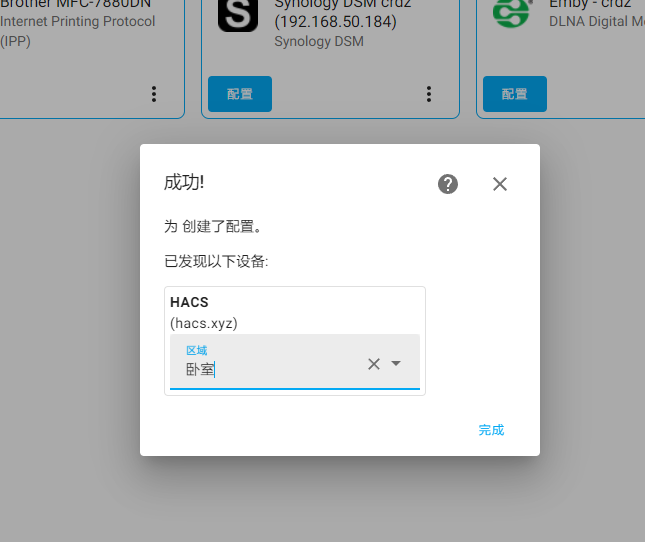
Task: Click the green Emby logo icon
Action: [512, 12]
